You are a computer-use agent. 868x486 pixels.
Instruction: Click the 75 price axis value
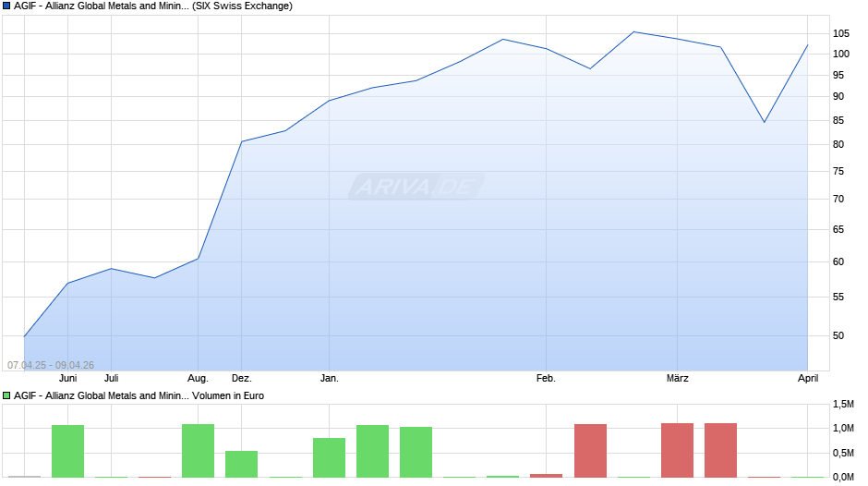[838, 171]
